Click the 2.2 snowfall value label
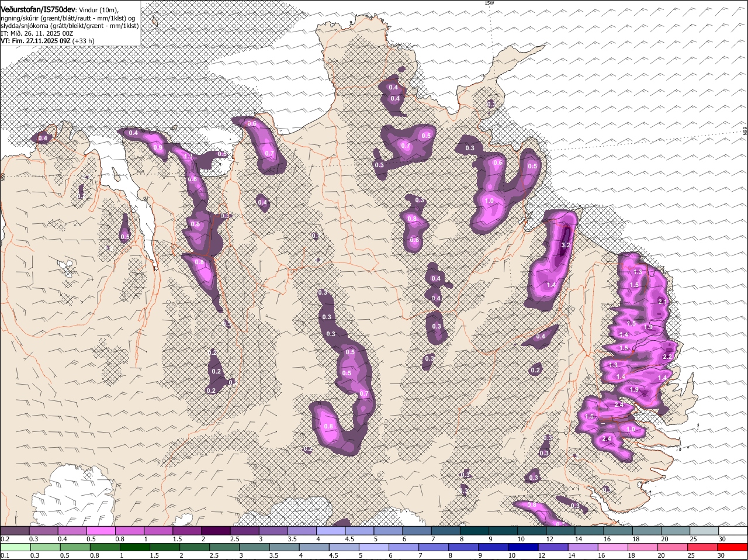Screen dimensions: 748x560 tap(668, 357)
